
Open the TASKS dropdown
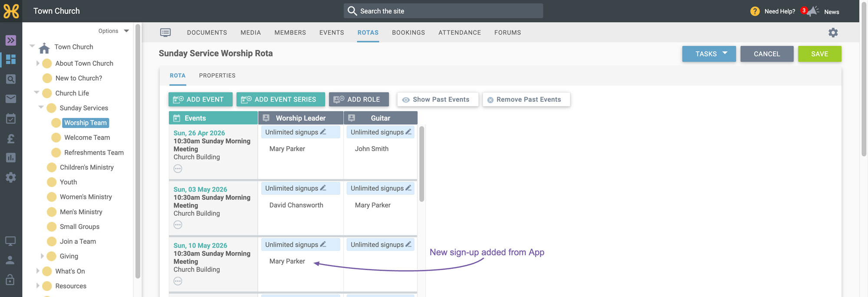coord(709,54)
